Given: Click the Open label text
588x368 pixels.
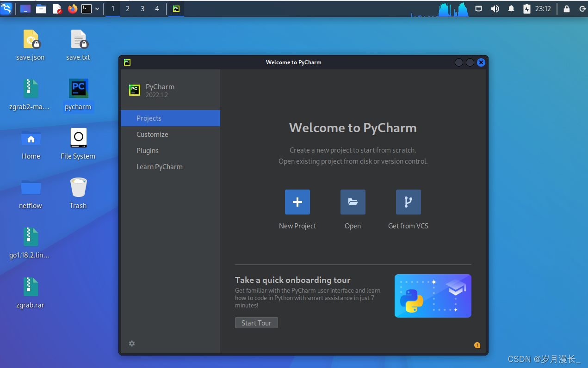Looking at the screenshot, I should (353, 226).
